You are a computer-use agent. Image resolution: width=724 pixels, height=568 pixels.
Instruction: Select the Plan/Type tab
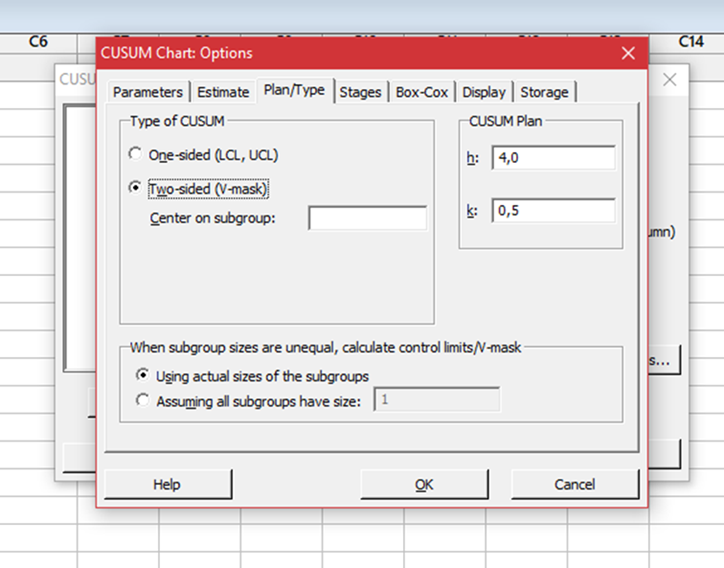point(294,90)
